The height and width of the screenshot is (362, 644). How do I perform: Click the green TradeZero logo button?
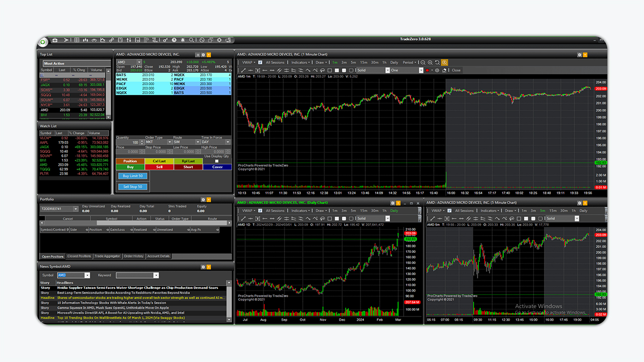42,41
